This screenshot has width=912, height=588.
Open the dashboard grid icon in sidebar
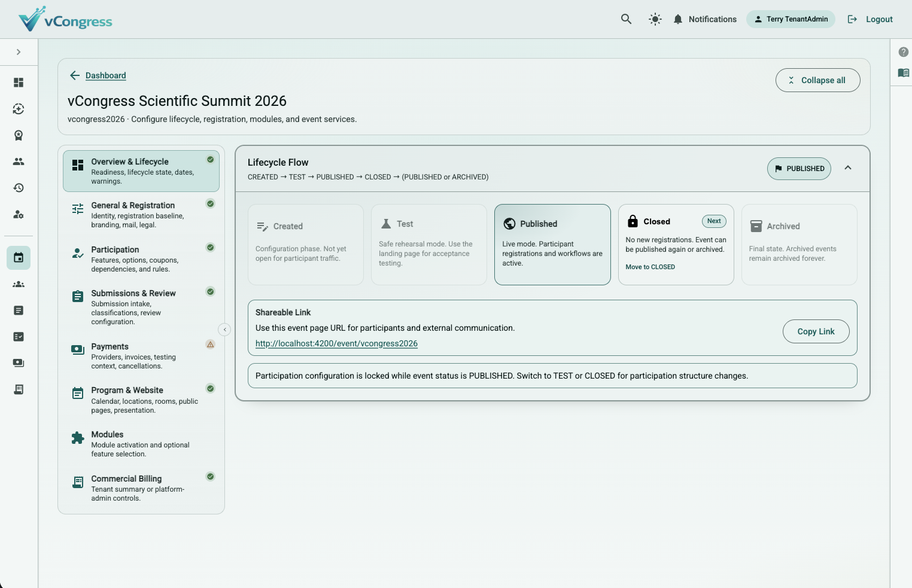[19, 83]
